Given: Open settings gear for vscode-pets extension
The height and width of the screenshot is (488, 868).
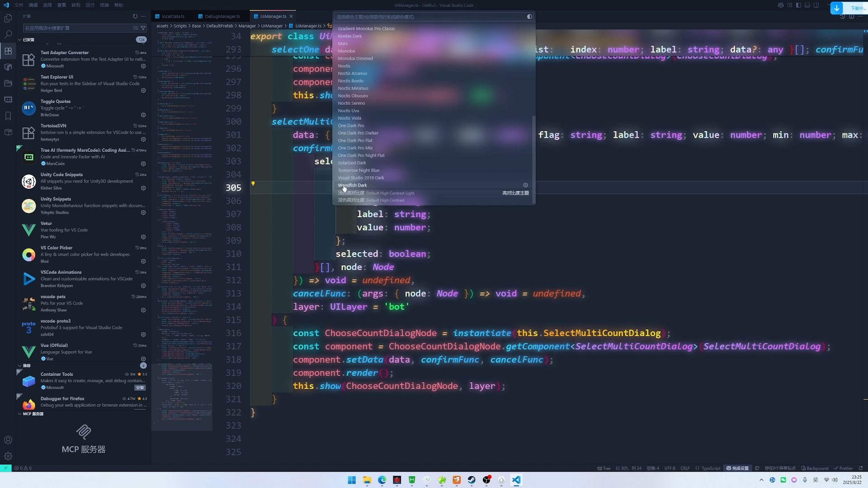Looking at the screenshot, I should (143, 310).
